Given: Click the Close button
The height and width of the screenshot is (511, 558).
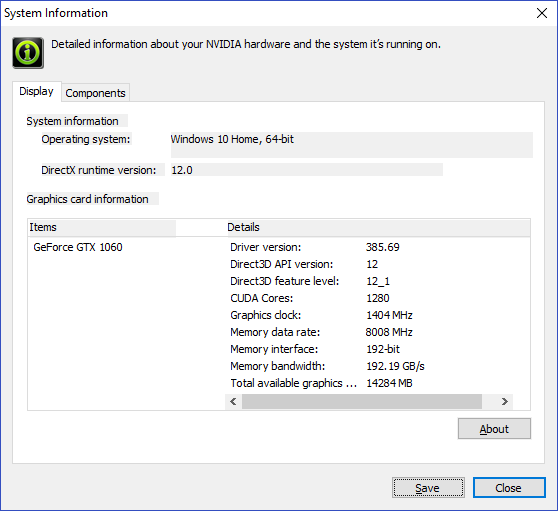Looking at the screenshot, I should (x=509, y=488).
